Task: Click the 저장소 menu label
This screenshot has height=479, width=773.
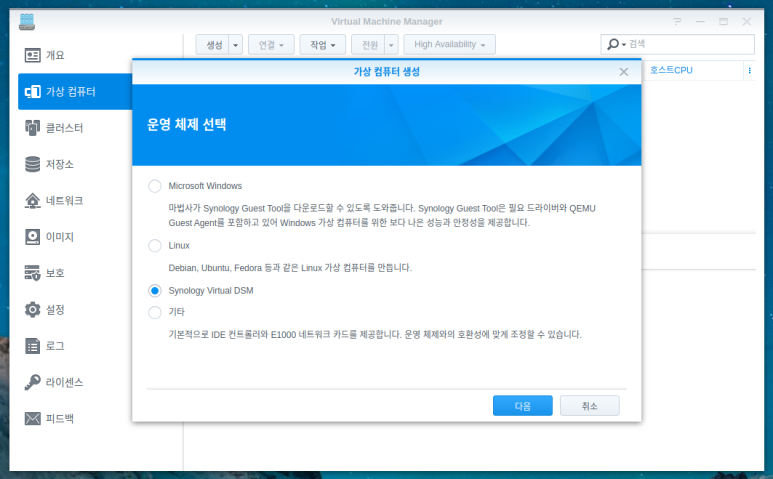Action: click(60, 164)
